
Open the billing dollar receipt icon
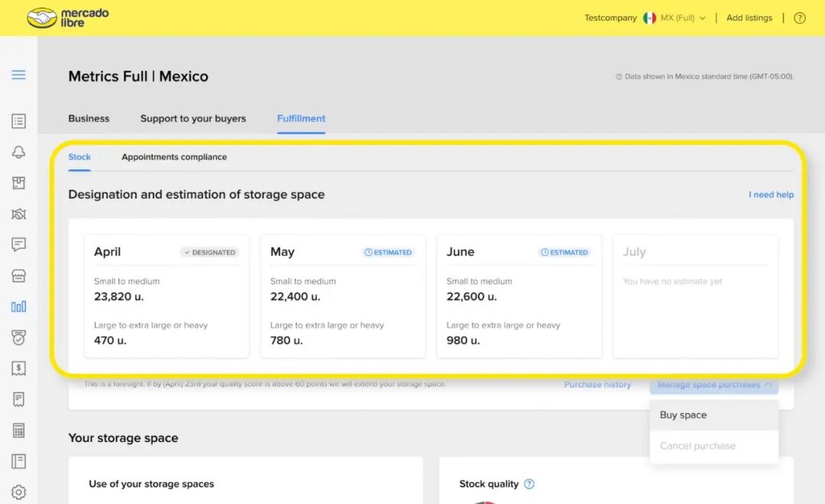(18, 368)
